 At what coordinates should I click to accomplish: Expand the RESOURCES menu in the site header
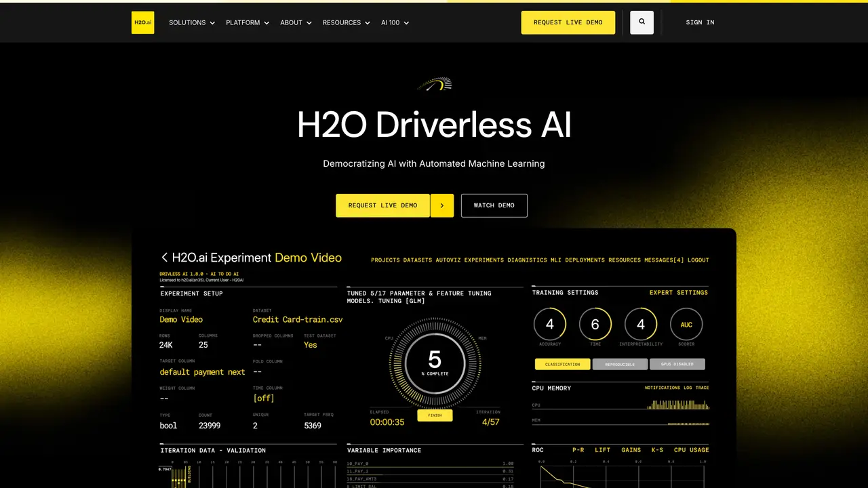click(x=347, y=22)
